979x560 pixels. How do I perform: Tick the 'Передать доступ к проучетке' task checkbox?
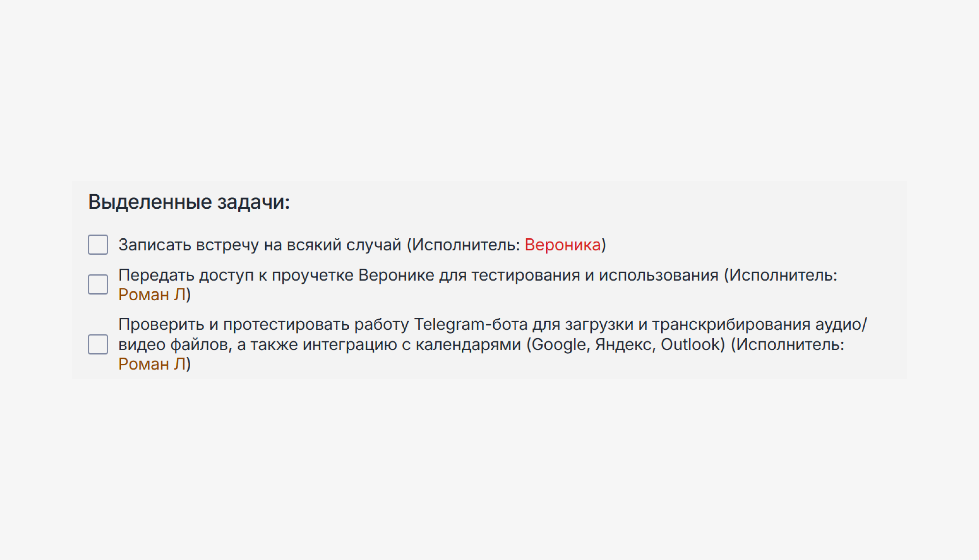click(x=98, y=284)
